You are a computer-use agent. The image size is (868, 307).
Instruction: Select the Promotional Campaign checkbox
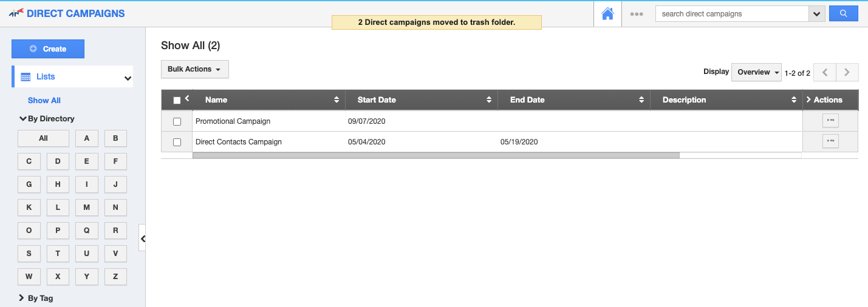(177, 121)
